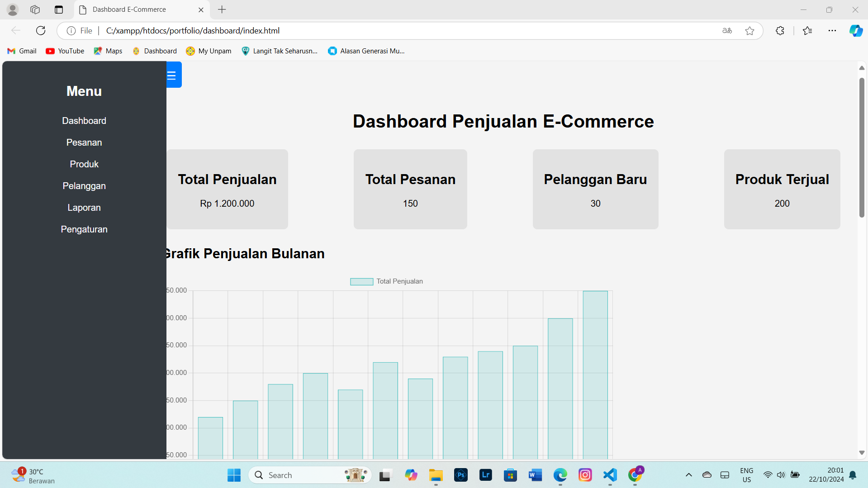
Task: Open the Maps bookmark
Action: point(108,51)
